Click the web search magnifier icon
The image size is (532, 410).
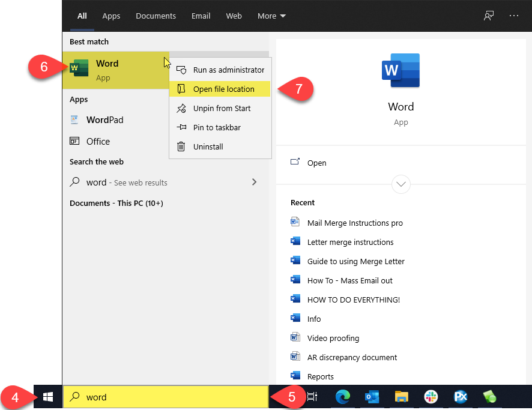click(74, 182)
